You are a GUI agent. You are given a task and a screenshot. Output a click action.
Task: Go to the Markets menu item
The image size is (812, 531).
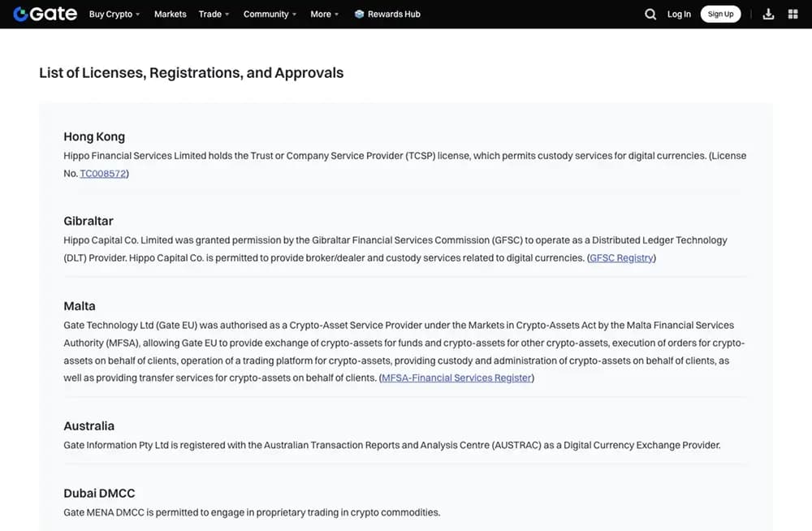tap(171, 14)
